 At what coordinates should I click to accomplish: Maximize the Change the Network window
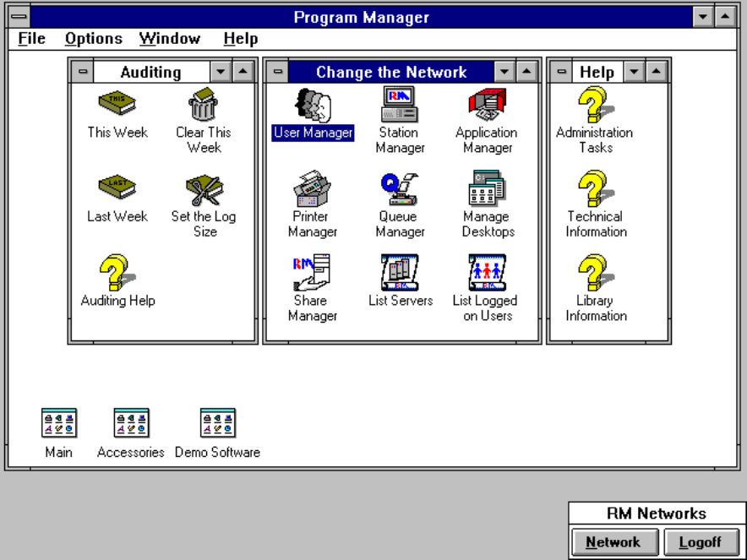pos(526,72)
